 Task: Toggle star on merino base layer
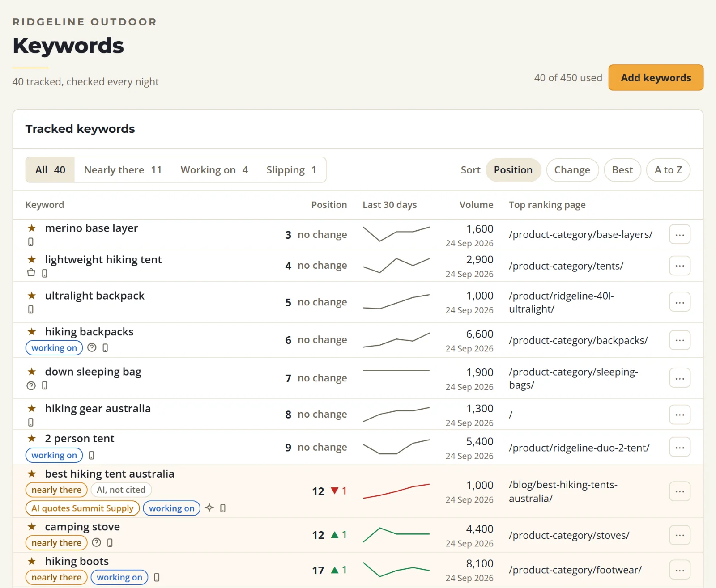(x=31, y=228)
